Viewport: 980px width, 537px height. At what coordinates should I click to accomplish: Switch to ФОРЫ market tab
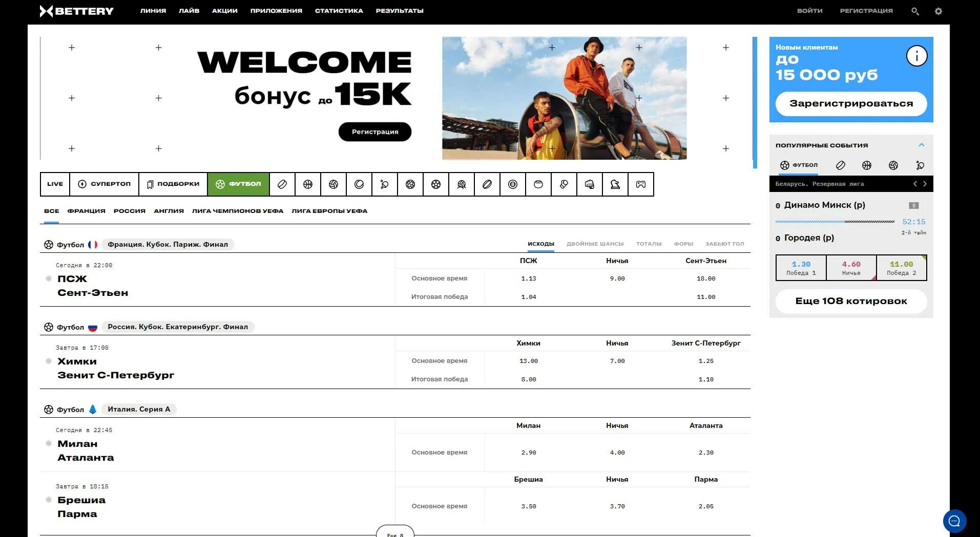coord(683,244)
